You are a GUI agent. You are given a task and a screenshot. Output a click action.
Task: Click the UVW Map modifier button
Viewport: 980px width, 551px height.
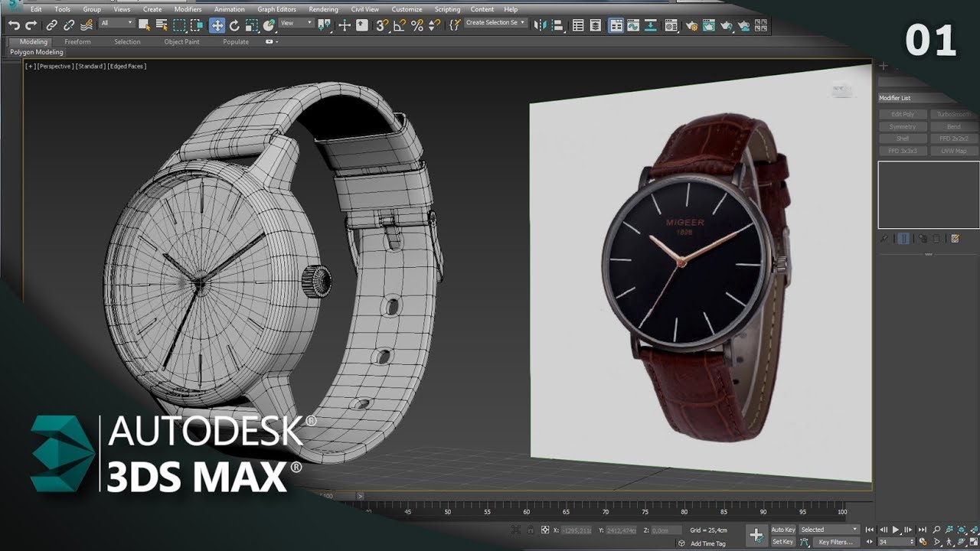tap(953, 151)
